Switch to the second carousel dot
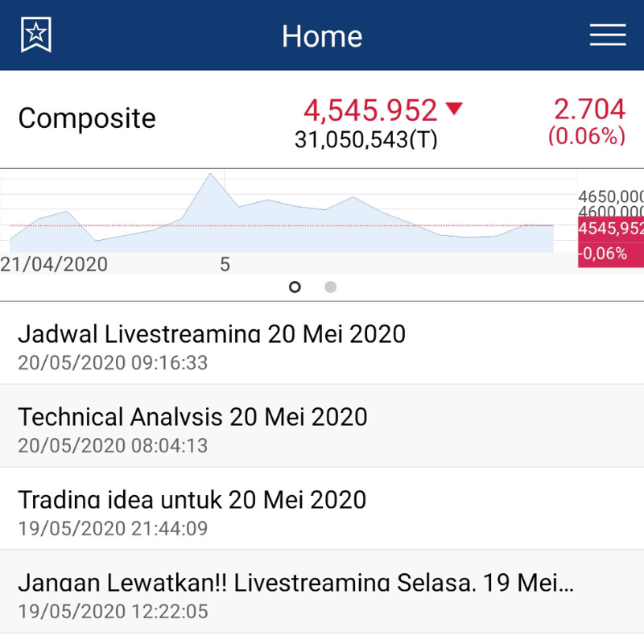 coord(330,287)
